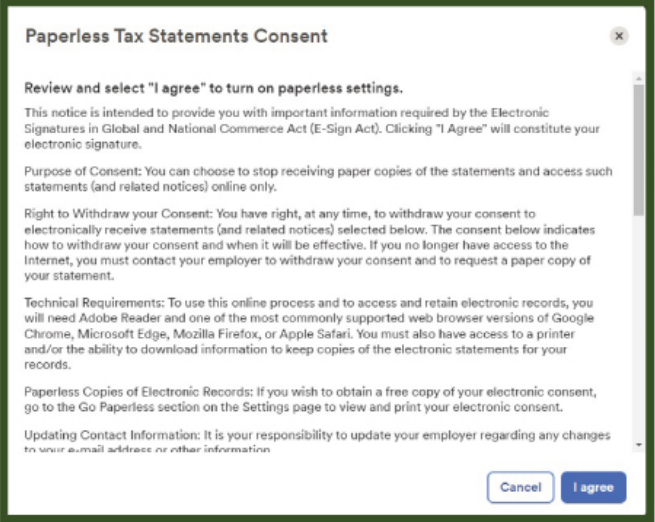This screenshot has width=655, height=522.
Task: Click the empty scrollbar track below the thumb
Action: click(639, 330)
